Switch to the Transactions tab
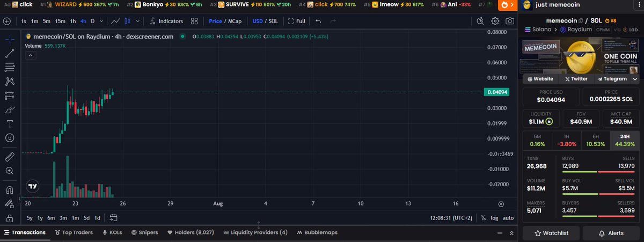Screen dimensions: 644x242 tap(24, 232)
